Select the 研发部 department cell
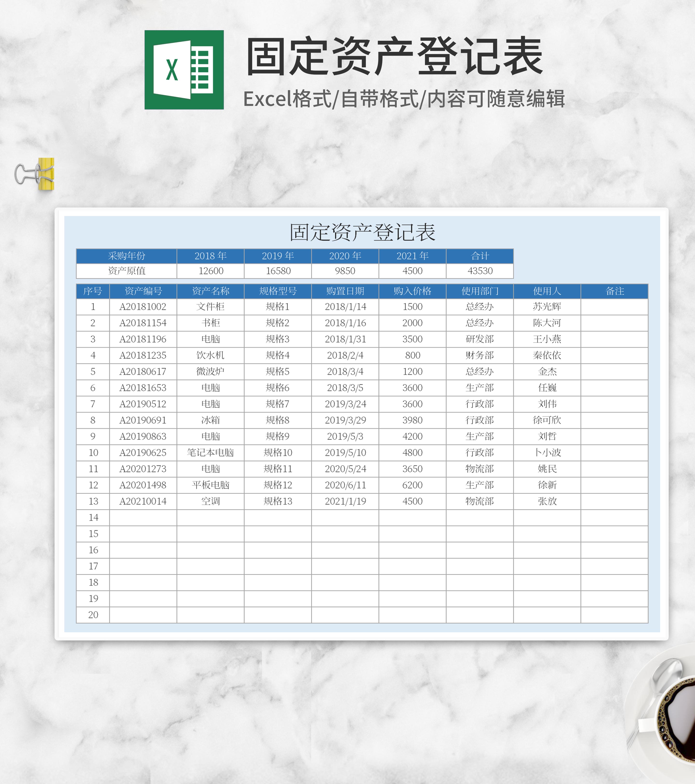695x784 pixels. pyautogui.click(x=480, y=339)
